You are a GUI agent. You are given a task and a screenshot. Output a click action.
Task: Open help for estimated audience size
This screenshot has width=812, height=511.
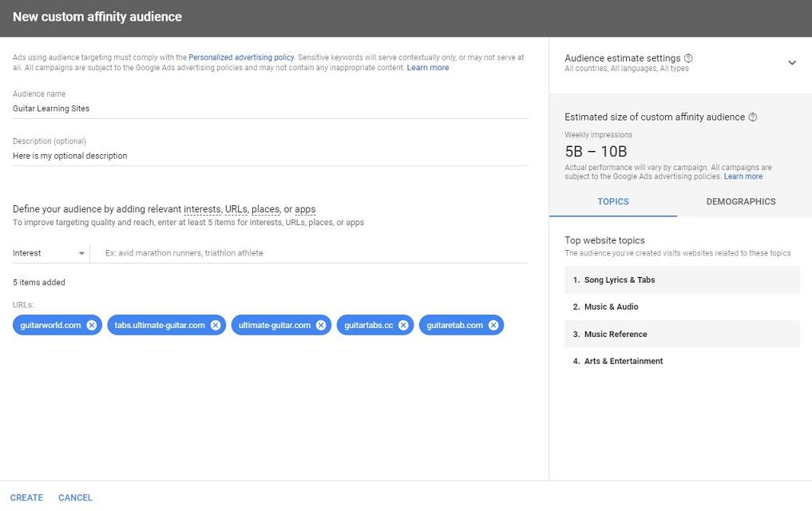click(752, 117)
